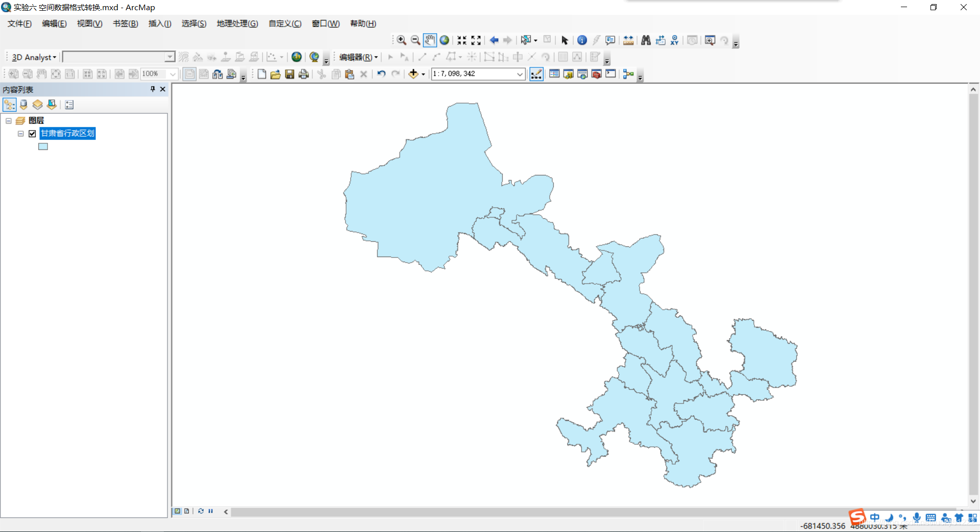Select the Zoom Out tool
Viewport: 980px width, 532px height.
coord(415,40)
